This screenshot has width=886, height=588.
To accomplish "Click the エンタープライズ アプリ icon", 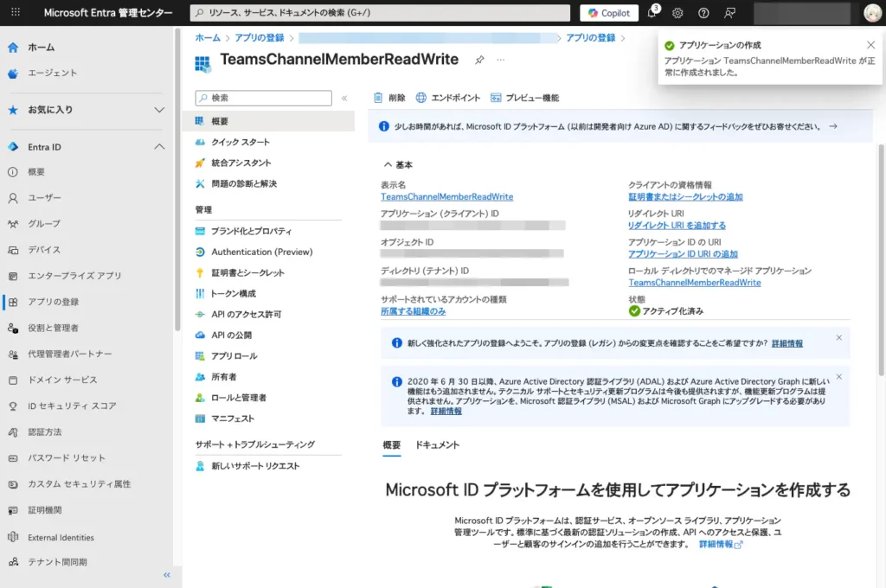I will [13, 276].
